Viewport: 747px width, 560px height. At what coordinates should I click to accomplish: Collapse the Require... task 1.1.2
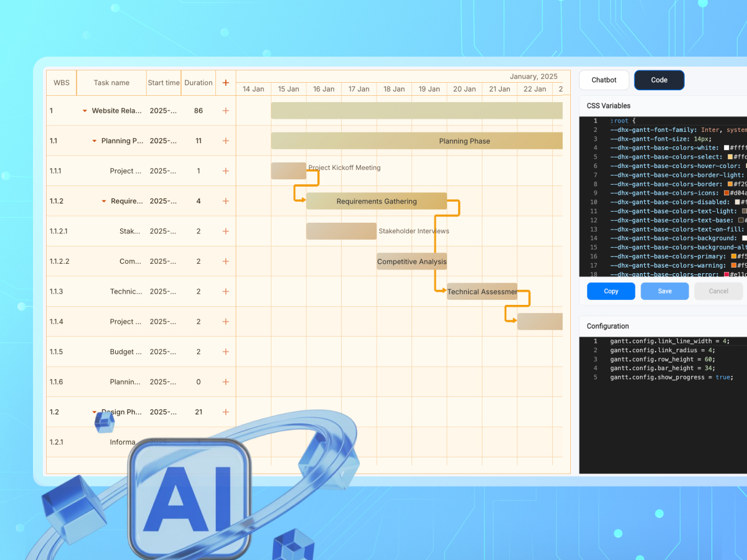tap(104, 202)
